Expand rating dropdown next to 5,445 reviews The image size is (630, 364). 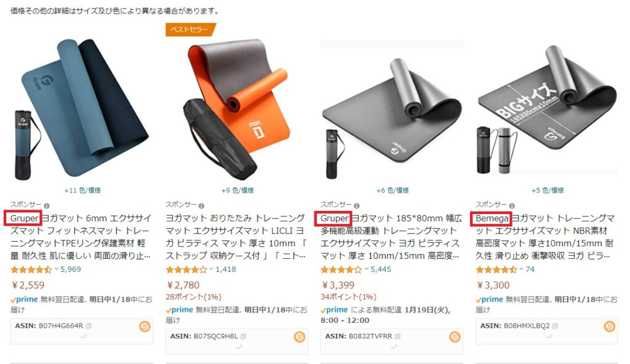pyautogui.click(x=367, y=269)
